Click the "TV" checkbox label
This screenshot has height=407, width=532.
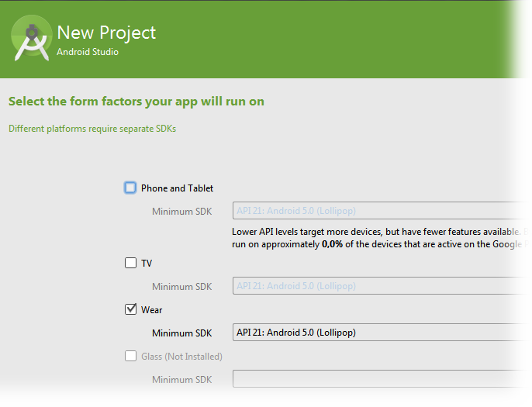147,264
